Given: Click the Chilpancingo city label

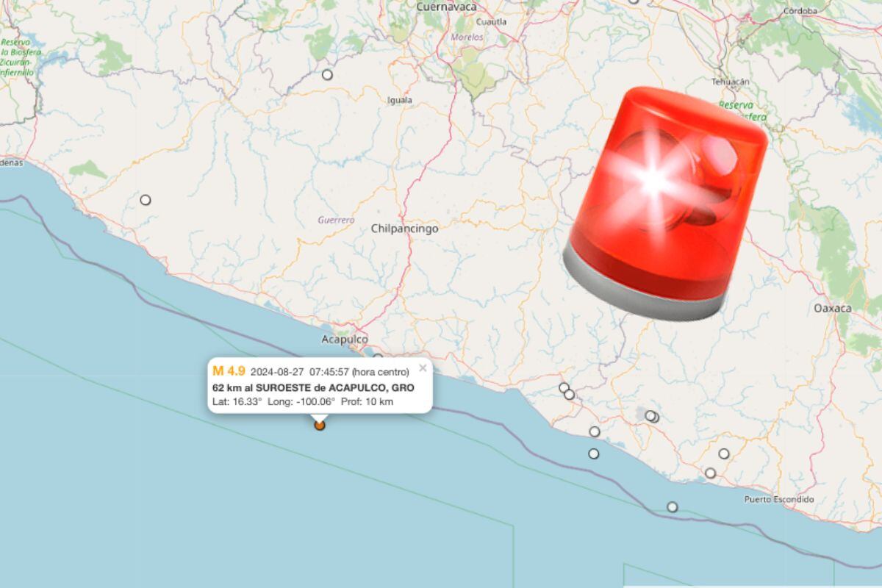Looking at the screenshot, I should [404, 229].
